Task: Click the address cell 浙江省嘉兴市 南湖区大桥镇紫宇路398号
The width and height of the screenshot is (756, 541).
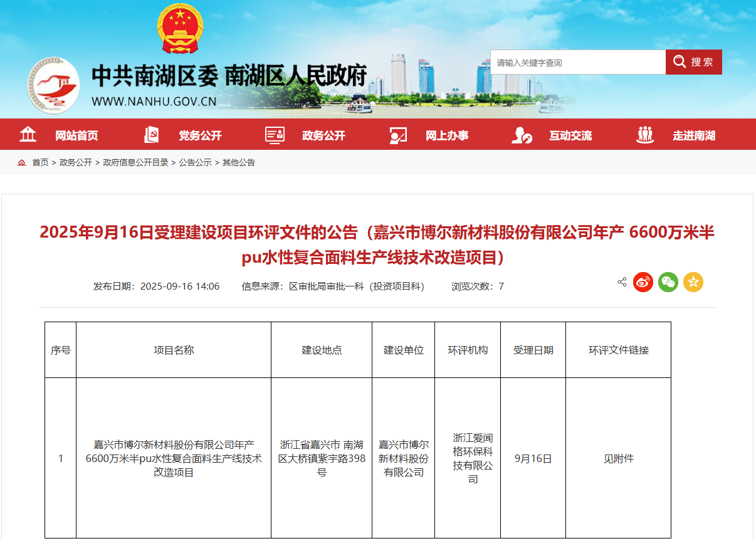Action: pyautogui.click(x=322, y=458)
